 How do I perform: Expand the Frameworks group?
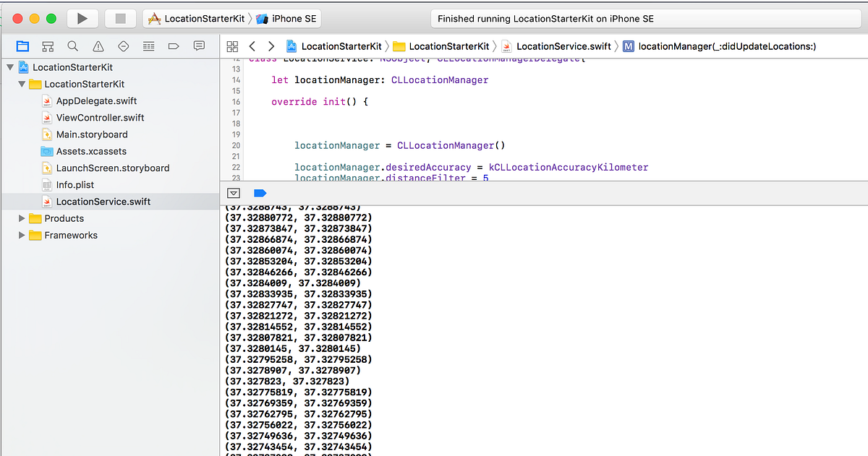coord(20,235)
